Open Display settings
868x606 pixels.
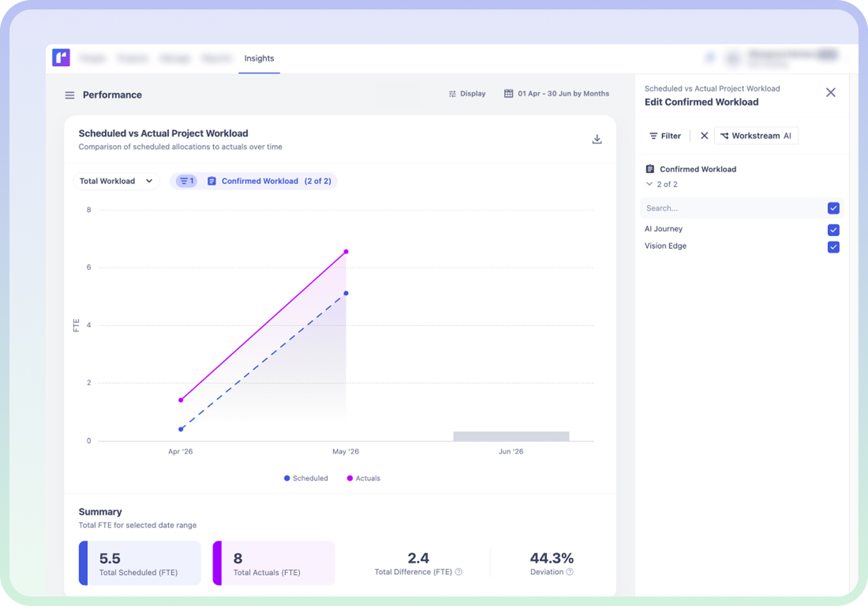coord(467,94)
